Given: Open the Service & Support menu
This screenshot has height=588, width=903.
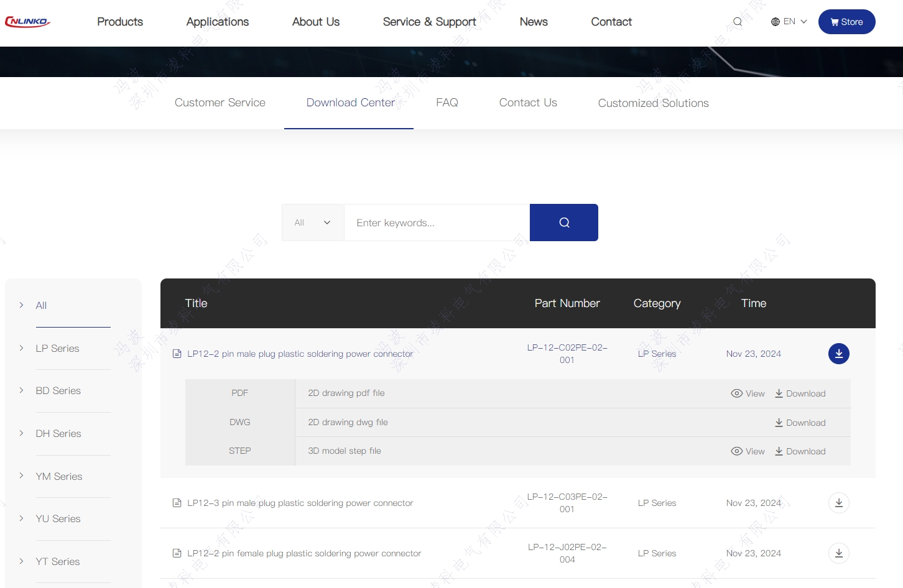Looking at the screenshot, I should pos(430,22).
